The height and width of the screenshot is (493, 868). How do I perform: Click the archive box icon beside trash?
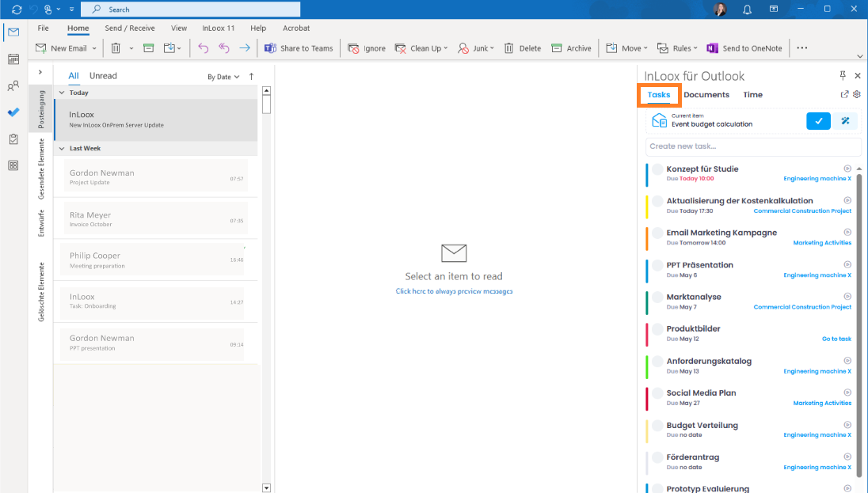tap(148, 48)
